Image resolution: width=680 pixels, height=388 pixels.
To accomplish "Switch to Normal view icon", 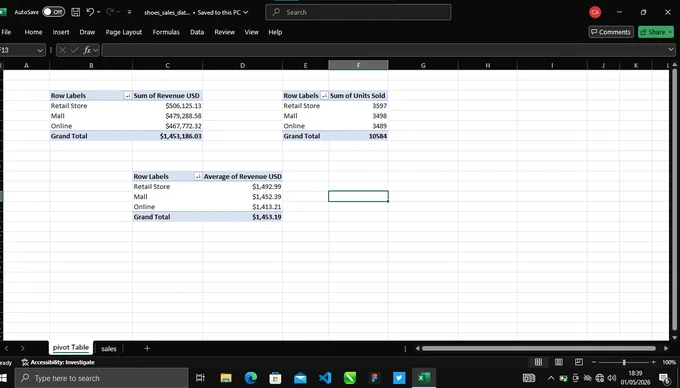I will (538, 362).
